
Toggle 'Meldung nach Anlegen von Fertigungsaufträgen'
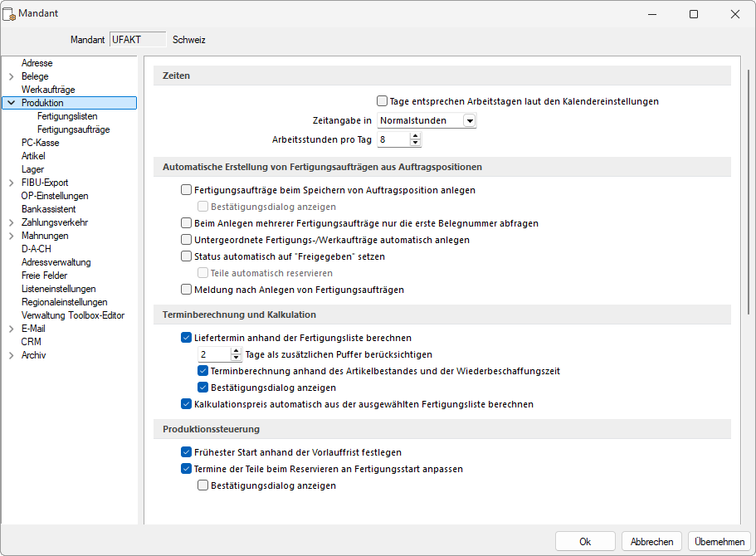(186, 290)
